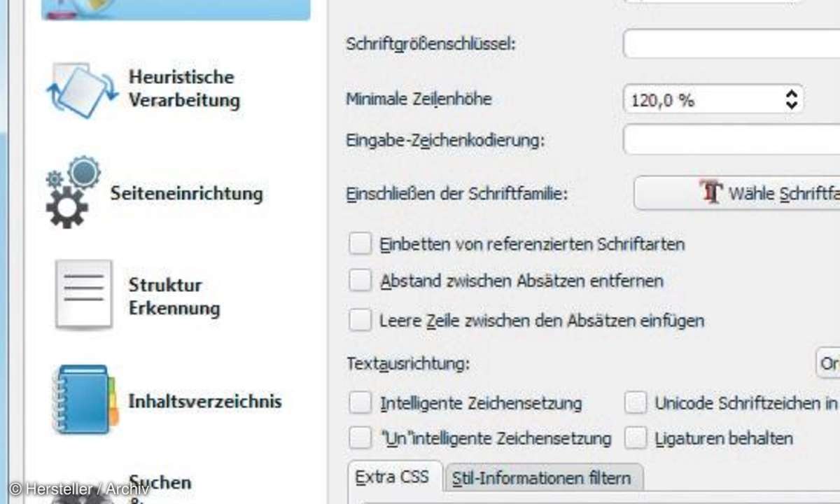Open the Eingabe-Zeichenkodierung combo box
Screen dimensions: 840x504
731,139
